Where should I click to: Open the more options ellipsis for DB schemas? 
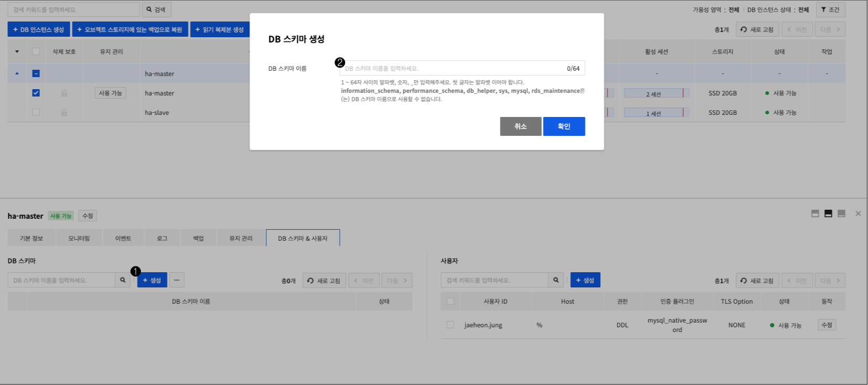177,280
